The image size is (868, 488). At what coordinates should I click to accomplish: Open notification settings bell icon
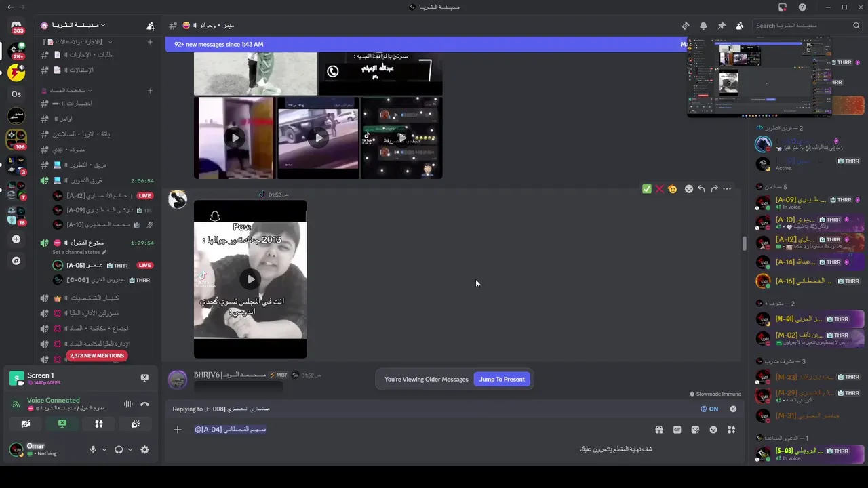click(703, 26)
